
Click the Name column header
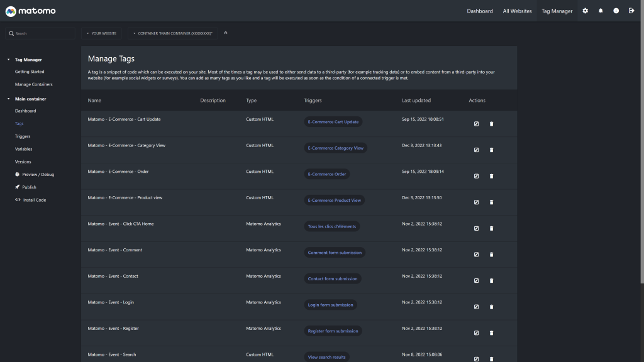tap(94, 101)
